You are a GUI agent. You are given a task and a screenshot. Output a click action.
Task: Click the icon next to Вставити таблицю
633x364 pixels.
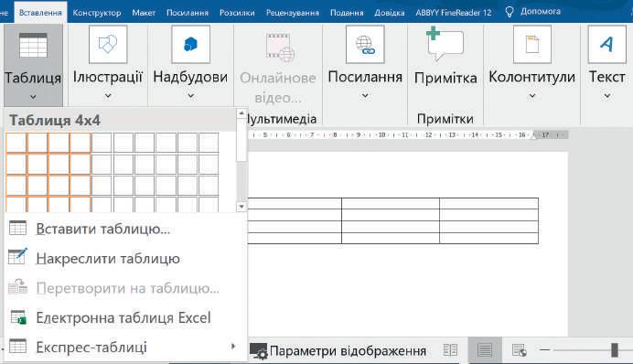tap(17, 228)
